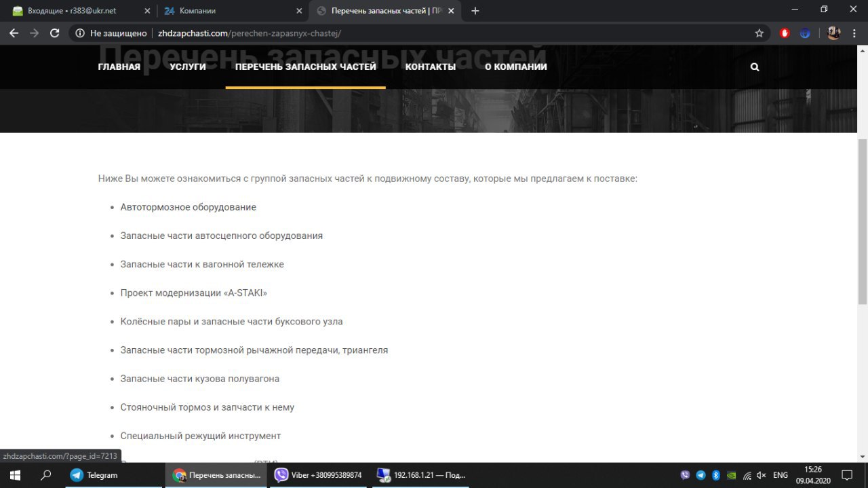Close the 'Перечень запасных частей' tab
The width and height of the screenshot is (868, 488).
451,11
